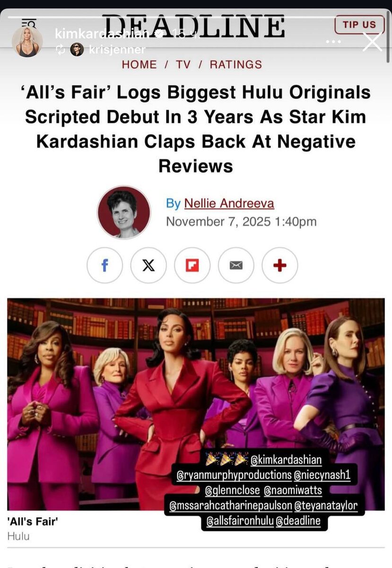Click the TIP US button

point(359,25)
